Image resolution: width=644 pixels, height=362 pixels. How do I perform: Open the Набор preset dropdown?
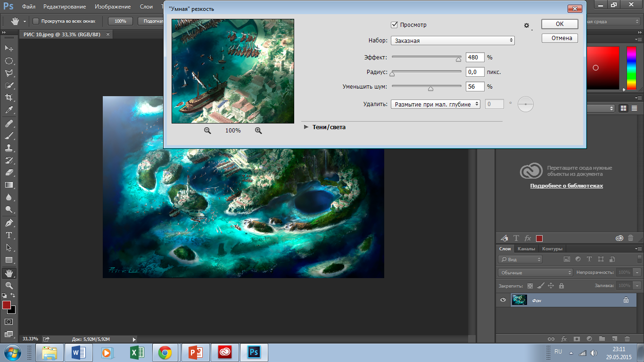pyautogui.click(x=453, y=41)
